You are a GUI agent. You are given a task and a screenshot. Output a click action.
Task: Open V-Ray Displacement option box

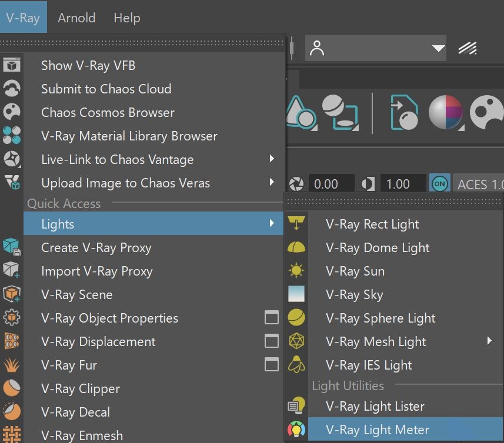272,341
